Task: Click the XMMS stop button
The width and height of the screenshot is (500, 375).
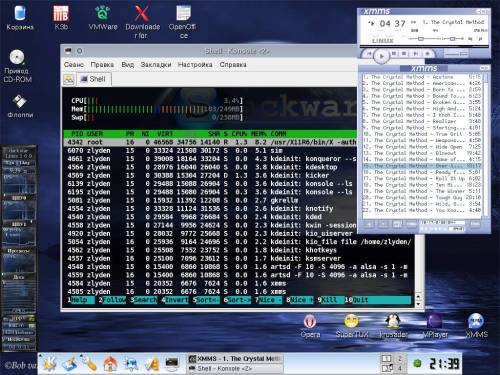Action: pyautogui.click(x=404, y=53)
